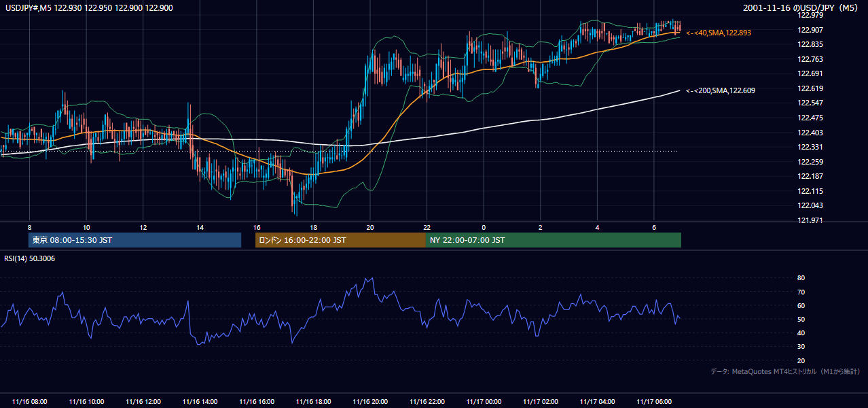
Task: Select the 200 SMA label reading 122.609
Action: click(721, 90)
